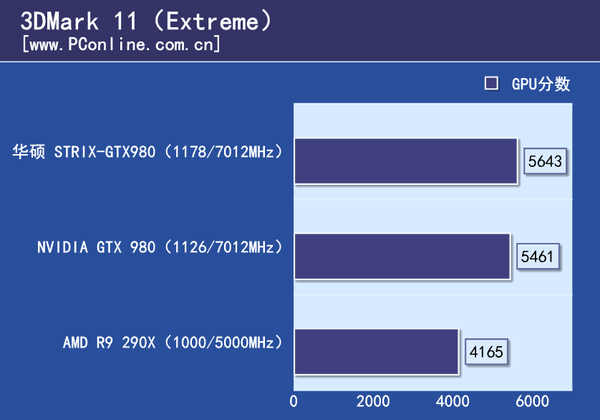Click the bar for 华硕 STRIX-GTX980
The image size is (600, 420).
pos(406,161)
